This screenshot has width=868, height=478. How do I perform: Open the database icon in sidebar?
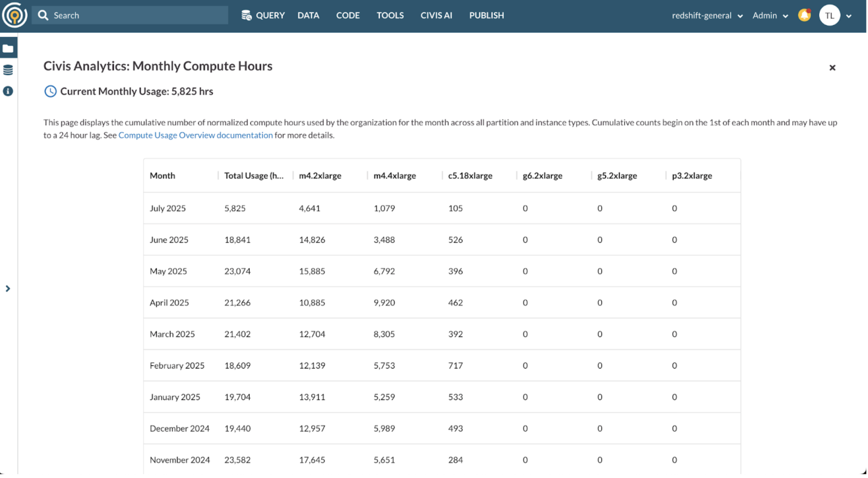click(x=8, y=70)
